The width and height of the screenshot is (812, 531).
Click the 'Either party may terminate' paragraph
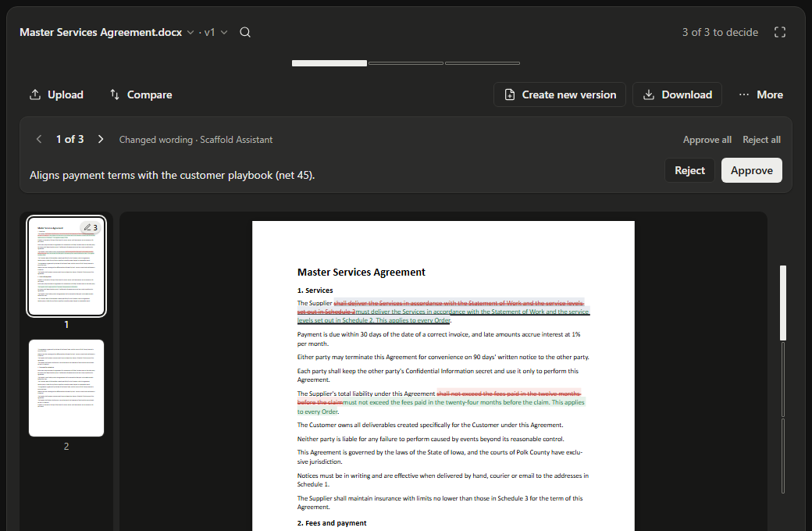tap(443, 357)
